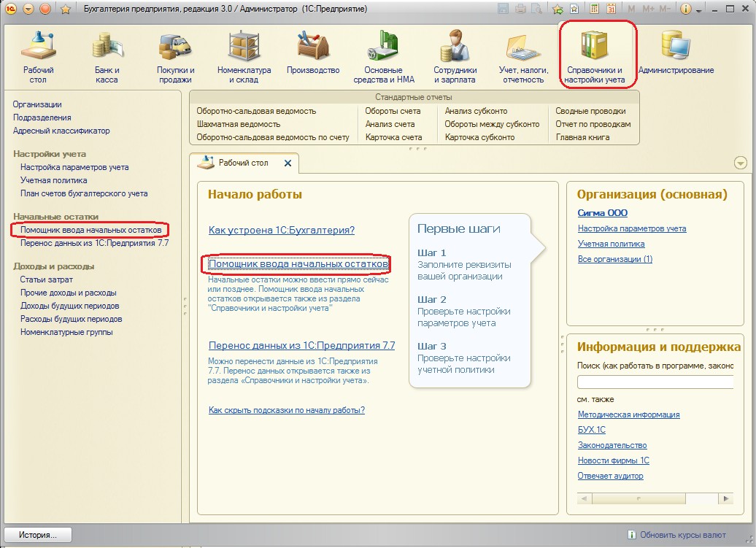Open the Банк и касса section
756x548 pixels.
pos(107,57)
